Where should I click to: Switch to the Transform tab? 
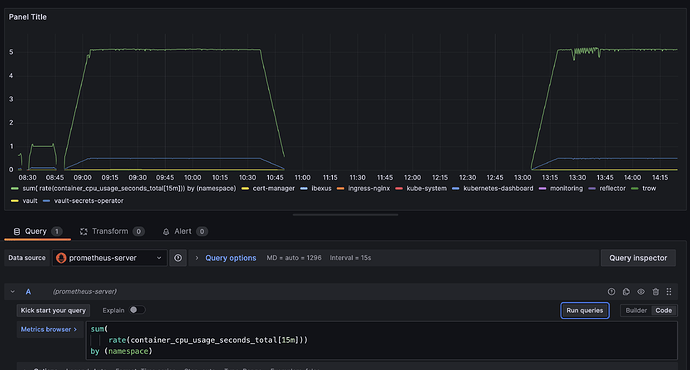coord(112,231)
